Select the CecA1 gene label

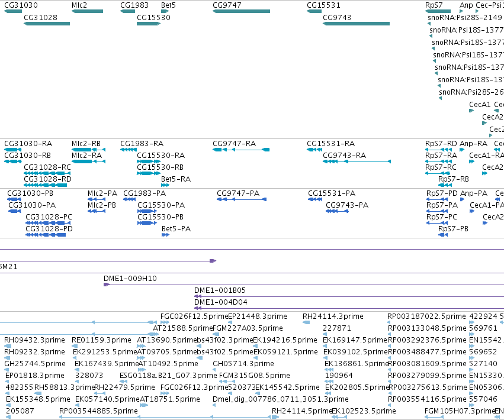[x=480, y=105]
